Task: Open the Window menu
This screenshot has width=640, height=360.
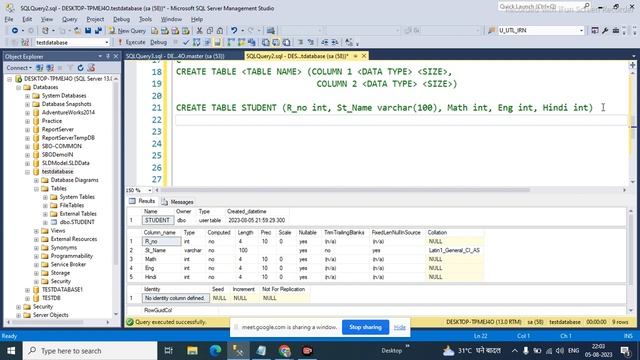Action: pos(171,19)
